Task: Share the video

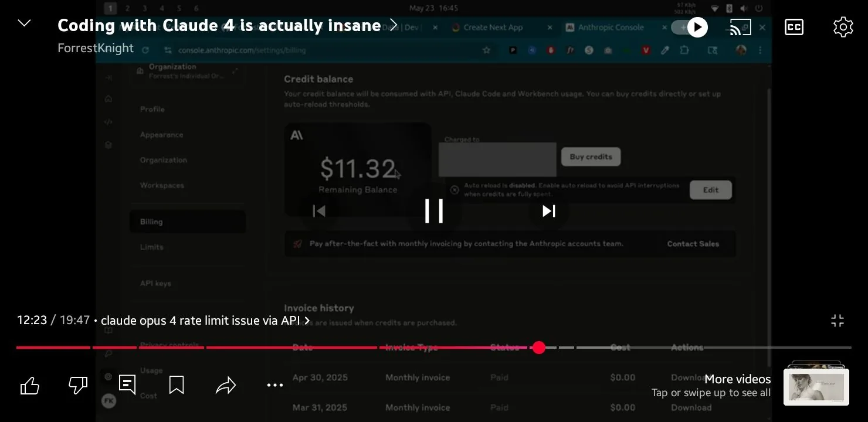Action: 226,385
